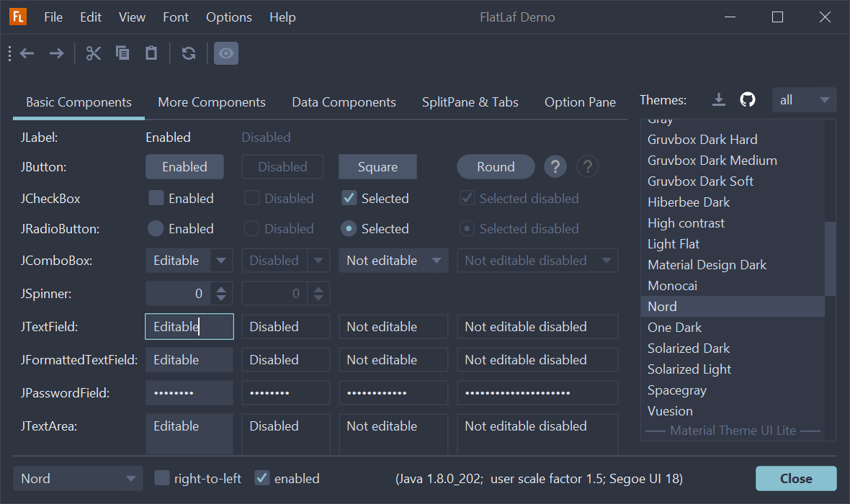Click the Close button at bottom
Viewport: 850px width, 504px height.
coord(796,479)
